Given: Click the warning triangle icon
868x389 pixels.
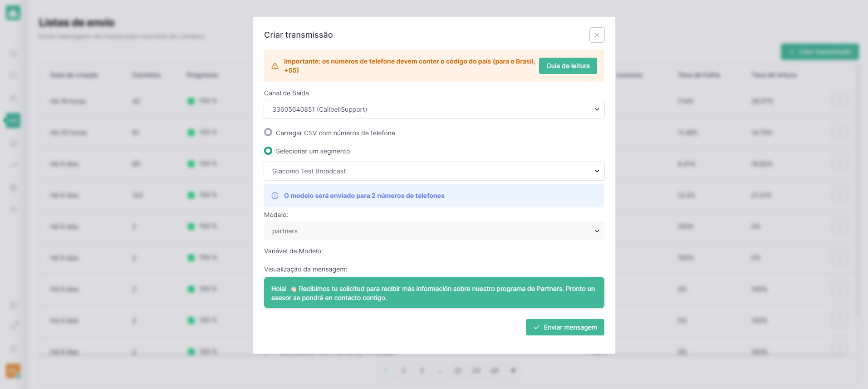Looking at the screenshot, I should (x=275, y=66).
